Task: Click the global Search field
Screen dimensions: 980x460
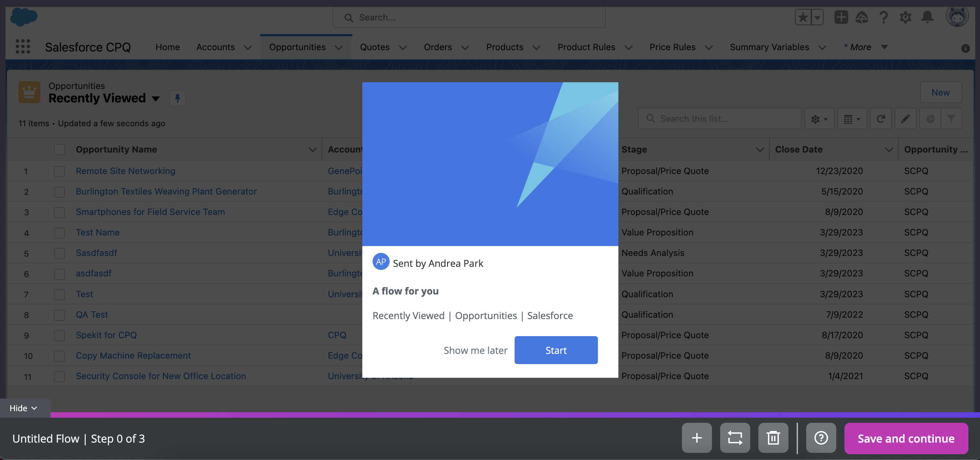Action: [469, 17]
